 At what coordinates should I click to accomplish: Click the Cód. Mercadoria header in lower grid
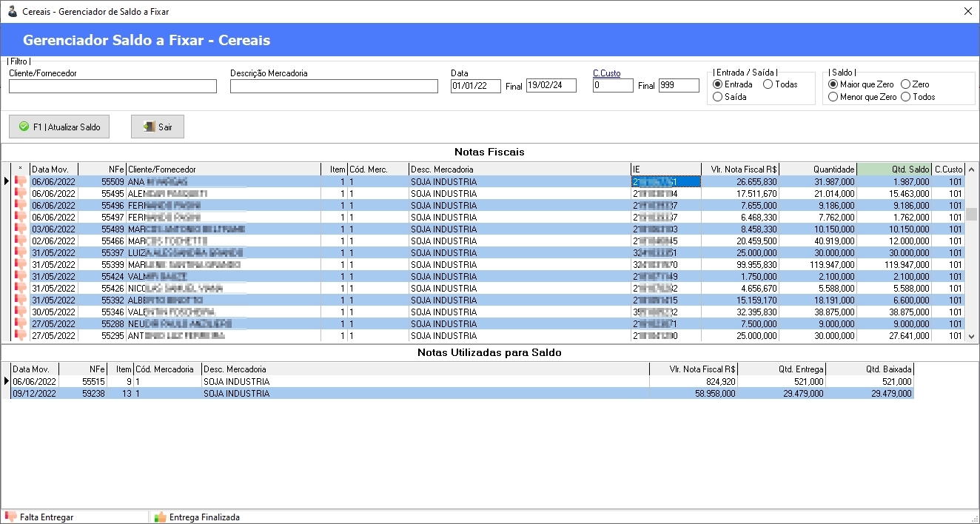167,369
